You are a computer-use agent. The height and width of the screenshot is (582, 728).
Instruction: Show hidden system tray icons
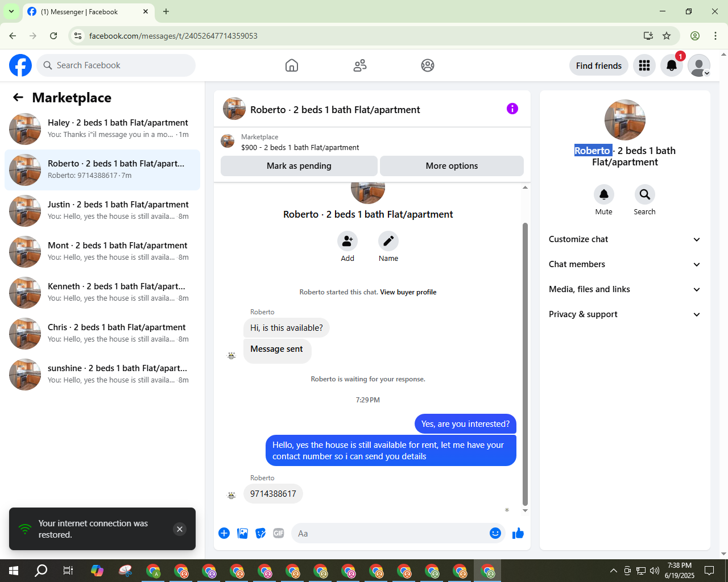tap(613, 571)
